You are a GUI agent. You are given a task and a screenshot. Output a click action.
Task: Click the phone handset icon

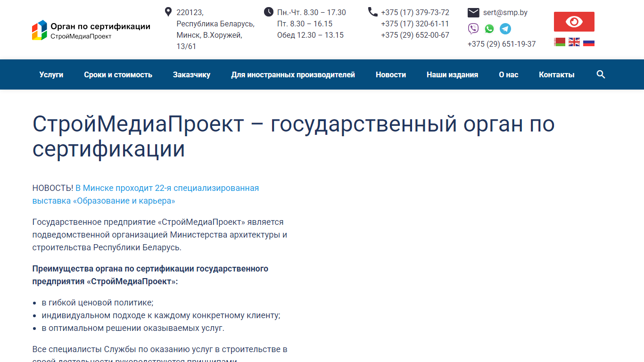[372, 12]
